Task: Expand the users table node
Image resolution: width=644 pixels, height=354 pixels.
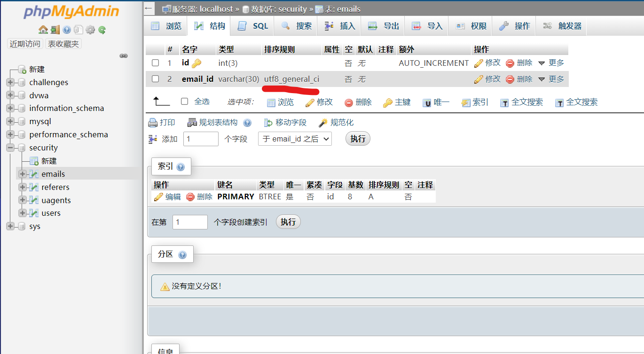Action: 23,213
